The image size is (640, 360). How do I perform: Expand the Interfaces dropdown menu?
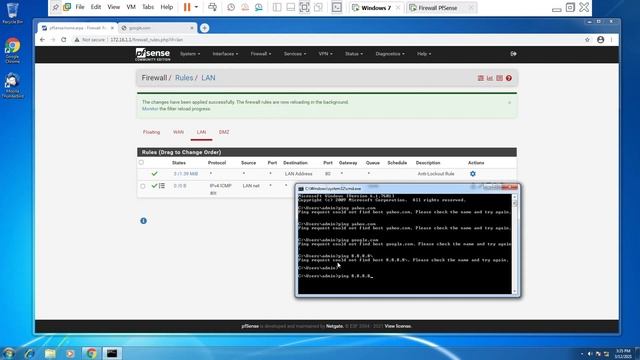click(225, 54)
